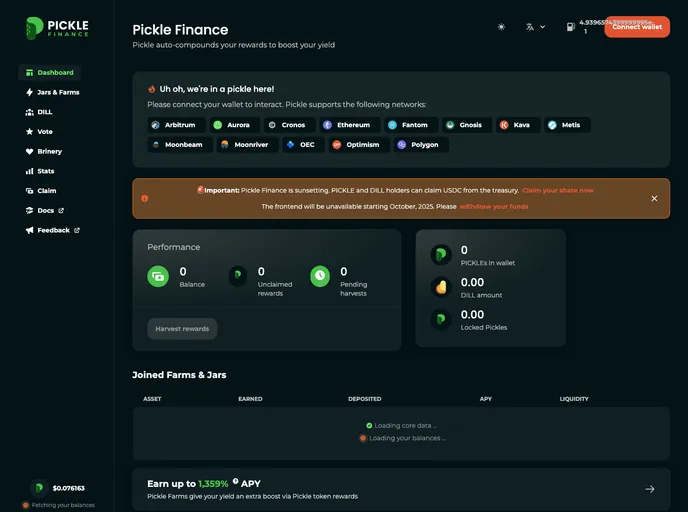Go to Jars & Farms
The height and width of the screenshot is (512, 688).
click(x=53, y=92)
